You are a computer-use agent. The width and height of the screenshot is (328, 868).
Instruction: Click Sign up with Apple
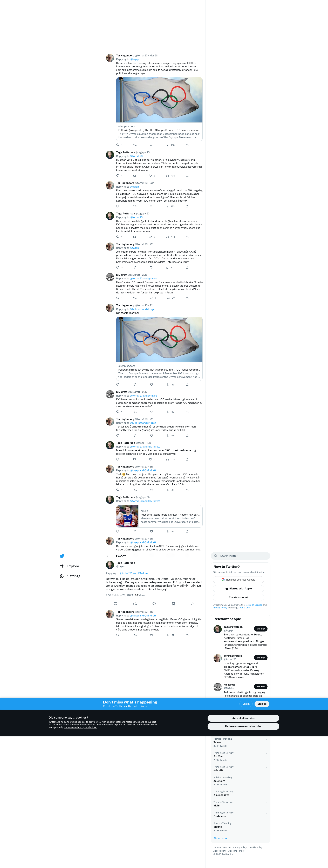coord(238,589)
